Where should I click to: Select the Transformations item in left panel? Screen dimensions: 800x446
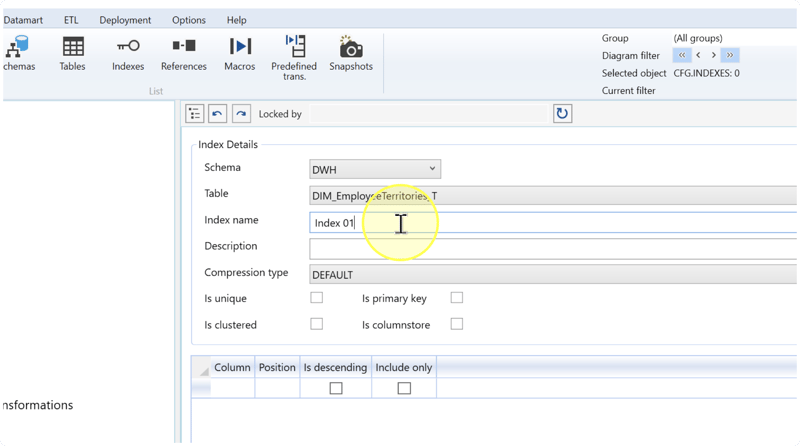tap(38, 405)
